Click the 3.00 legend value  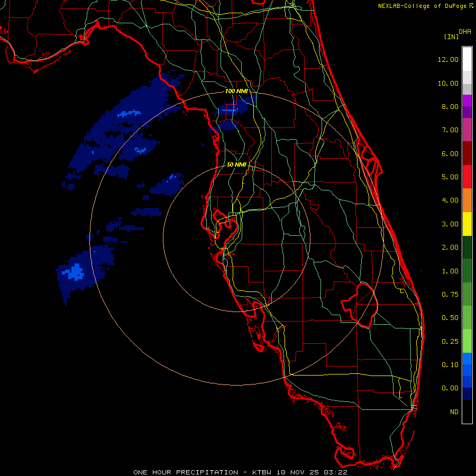(x=450, y=224)
